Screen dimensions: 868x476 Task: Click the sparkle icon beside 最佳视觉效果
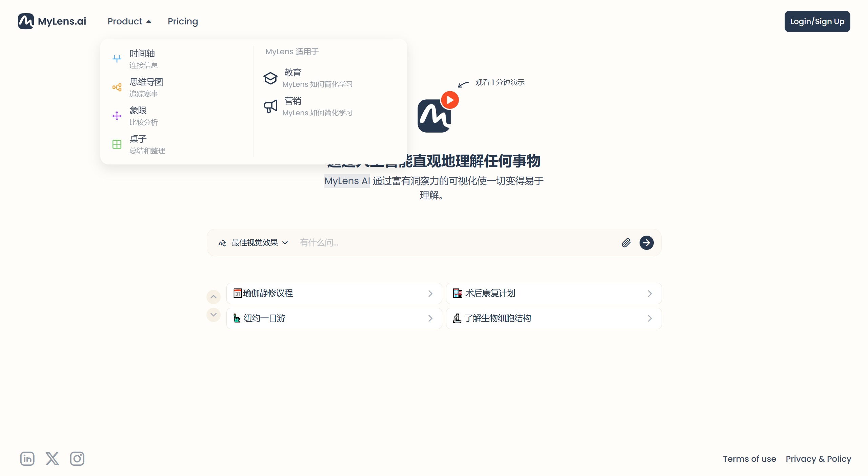pos(222,243)
